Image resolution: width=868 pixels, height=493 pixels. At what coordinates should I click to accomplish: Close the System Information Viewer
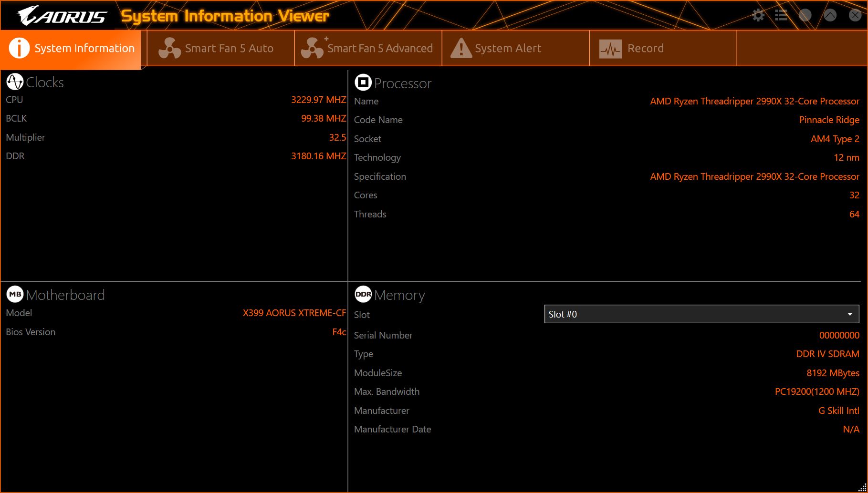tap(855, 15)
